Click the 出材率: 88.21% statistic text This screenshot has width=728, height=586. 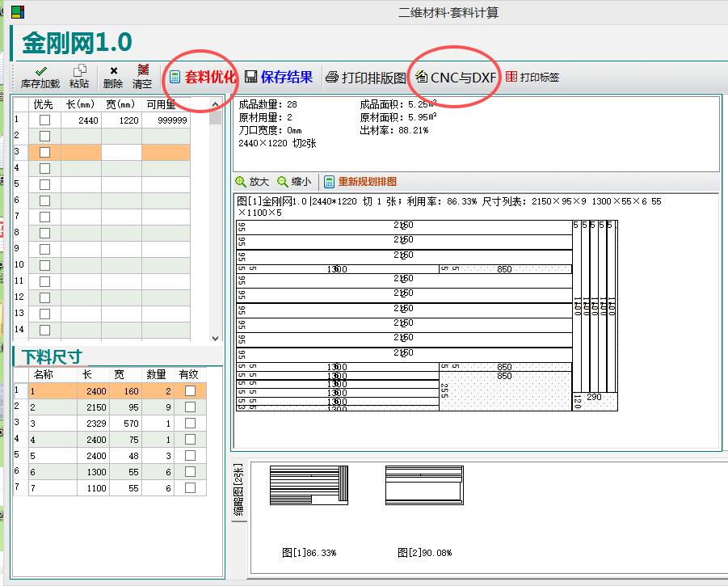(394, 130)
